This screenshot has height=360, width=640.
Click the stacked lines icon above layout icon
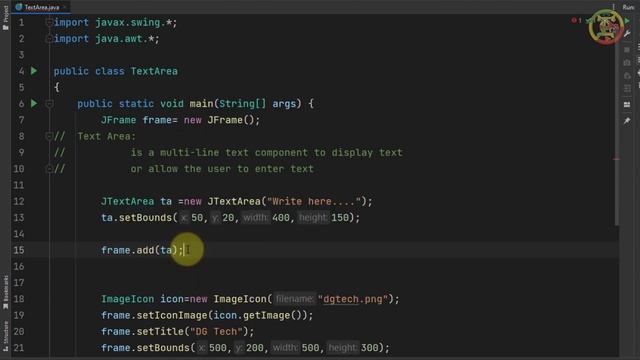[x=627, y=89]
